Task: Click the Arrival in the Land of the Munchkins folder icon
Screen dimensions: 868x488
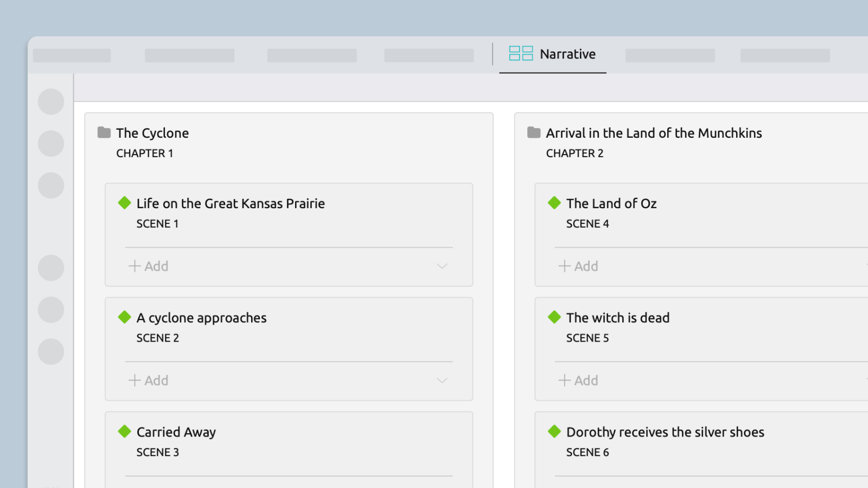Action: (534, 132)
